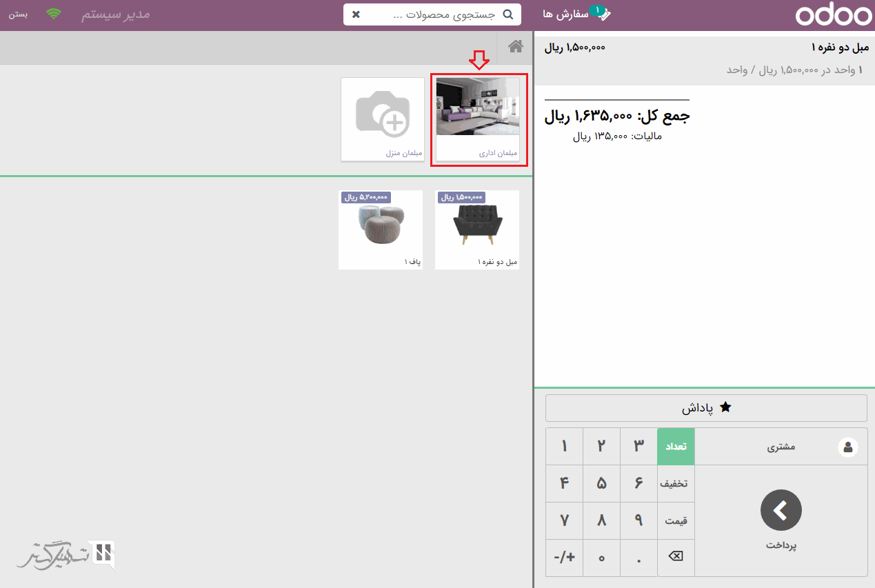This screenshot has width=875, height=588.
Task: Click the customer avatar icon
Action: 847,447
